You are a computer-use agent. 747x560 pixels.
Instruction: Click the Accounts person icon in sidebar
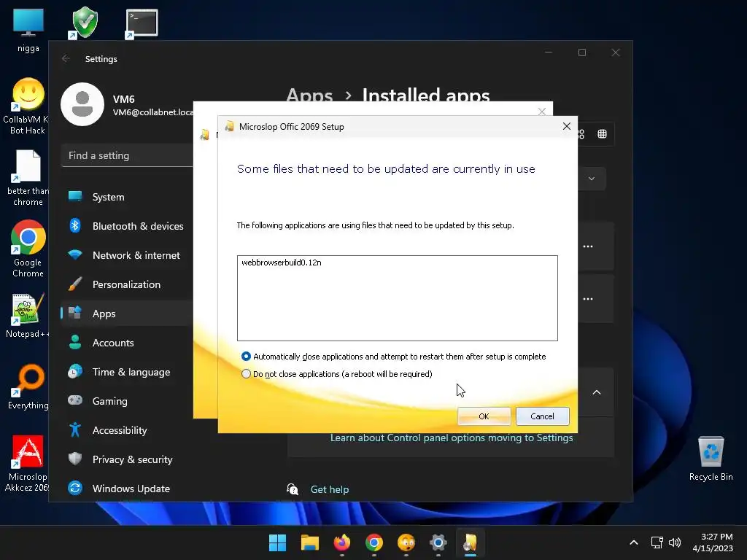pos(75,342)
